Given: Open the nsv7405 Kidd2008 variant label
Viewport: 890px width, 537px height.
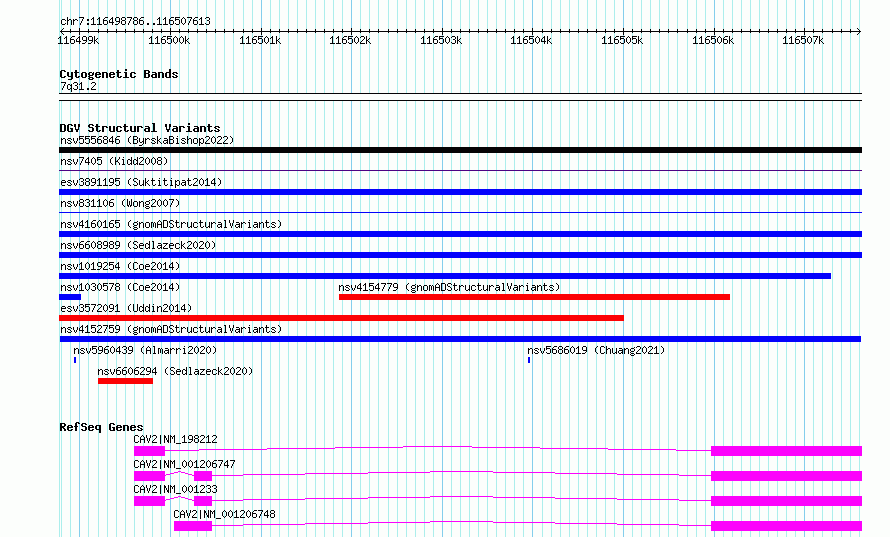Looking at the screenshot, I should [x=114, y=161].
